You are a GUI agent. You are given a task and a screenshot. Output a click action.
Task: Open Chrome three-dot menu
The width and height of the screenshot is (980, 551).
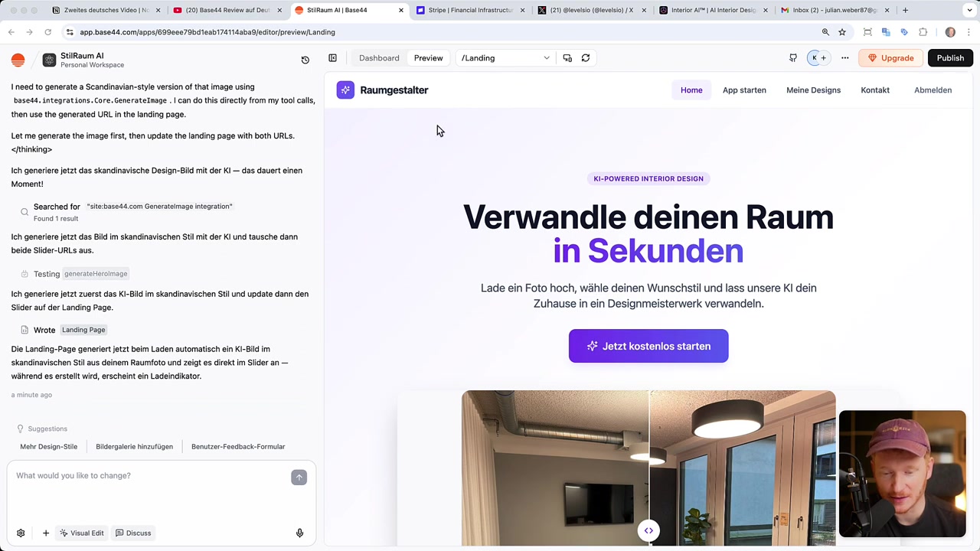(x=969, y=32)
